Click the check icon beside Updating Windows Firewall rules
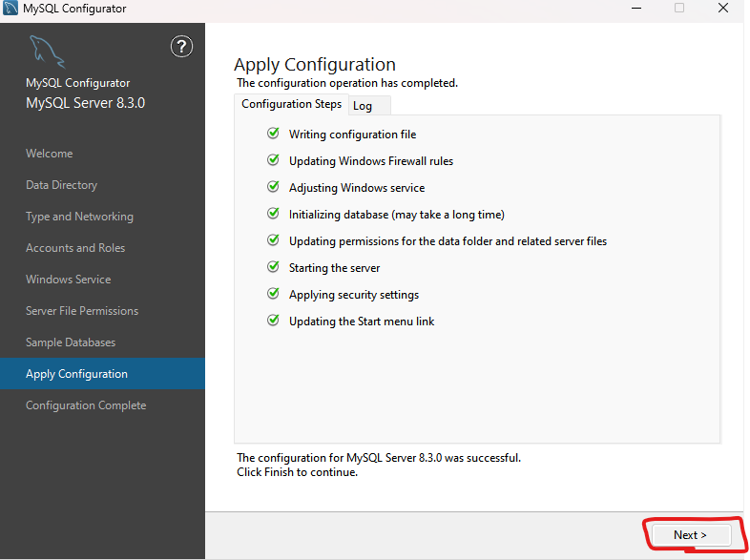The height and width of the screenshot is (560, 750). point(273,159)
